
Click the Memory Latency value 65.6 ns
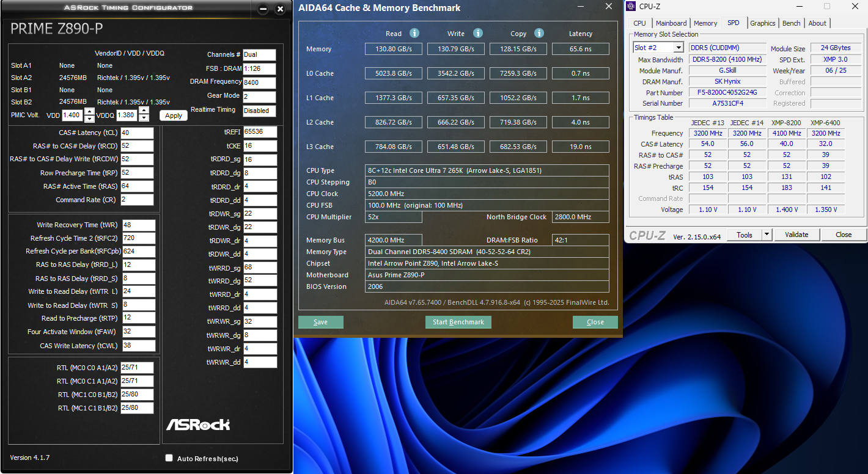point(581,49)
